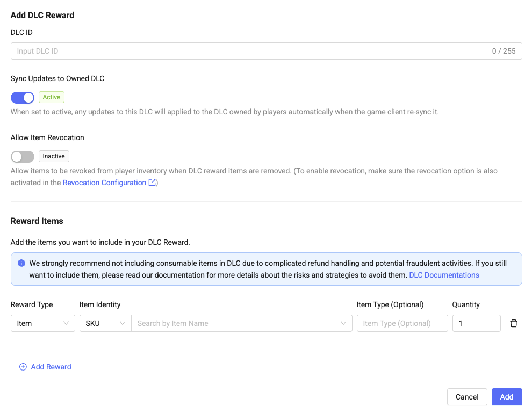Viewport: 532px width, 414px height.
Task: Click the chevron in the item name search
Action: [x=343, y=323]
